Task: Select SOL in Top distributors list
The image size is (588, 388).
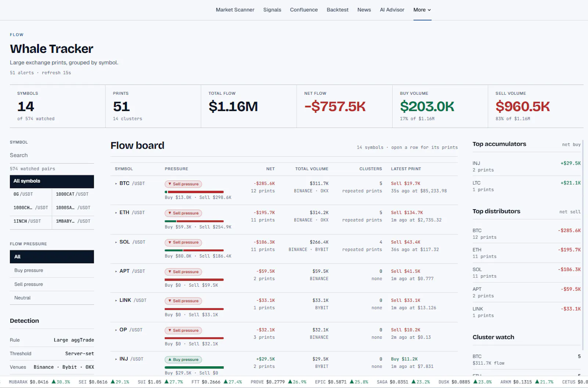Action: pyautogui.click(x=526, y=272)
